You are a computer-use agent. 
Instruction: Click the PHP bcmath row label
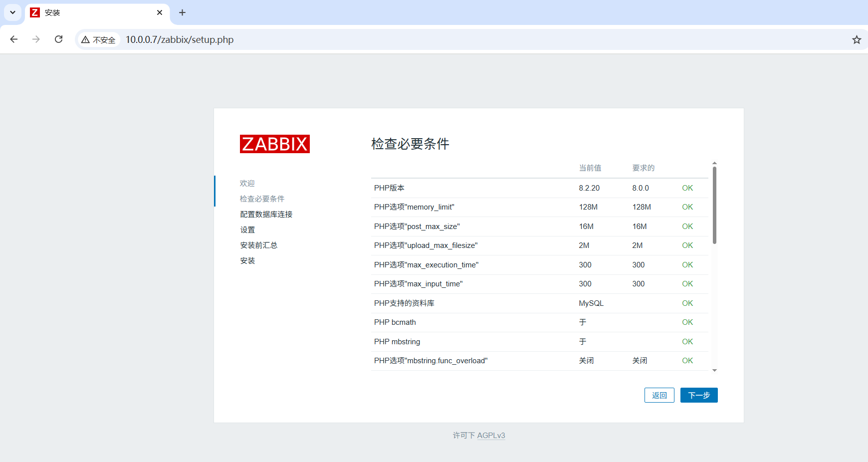point(395,322)
